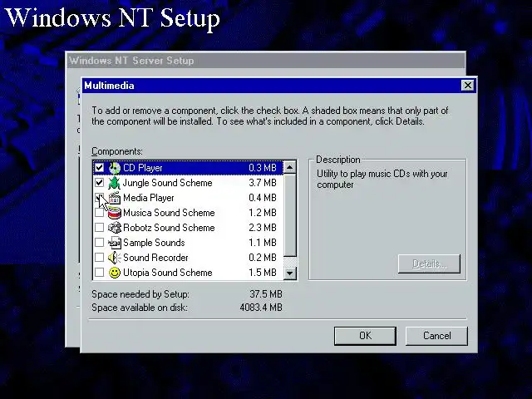Click the Utopia Sound Scheme smiley icon
This screenshot has height=399, width=532.
[115, 273]
